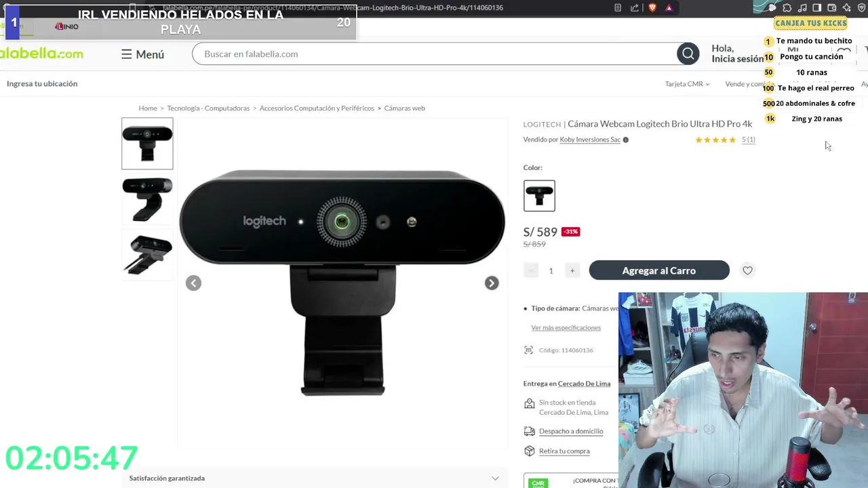Click the share page icon in address bar

(635, 7)
